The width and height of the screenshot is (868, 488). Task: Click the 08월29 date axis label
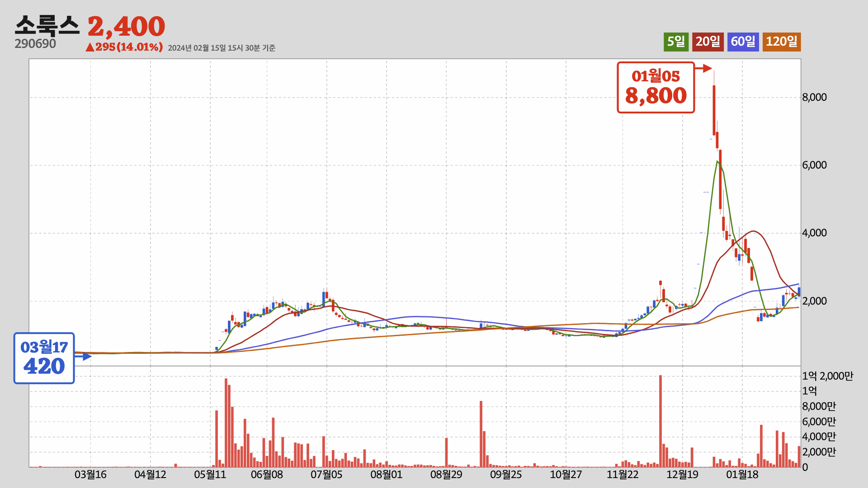[x=446, y=474]
